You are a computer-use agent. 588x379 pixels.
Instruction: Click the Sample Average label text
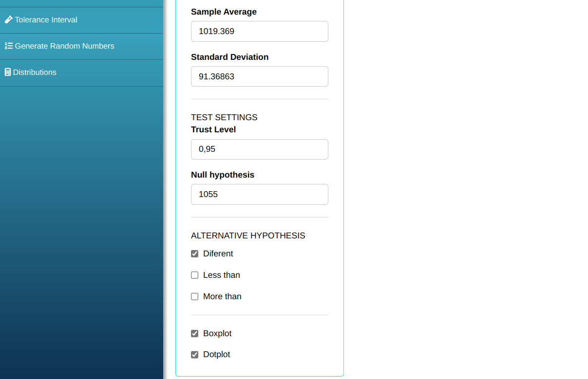click(224, 12)
